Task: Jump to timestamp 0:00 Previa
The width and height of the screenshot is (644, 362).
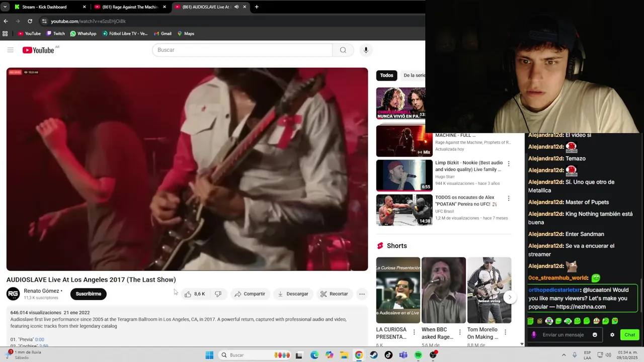Action: (x=40, y=339)
